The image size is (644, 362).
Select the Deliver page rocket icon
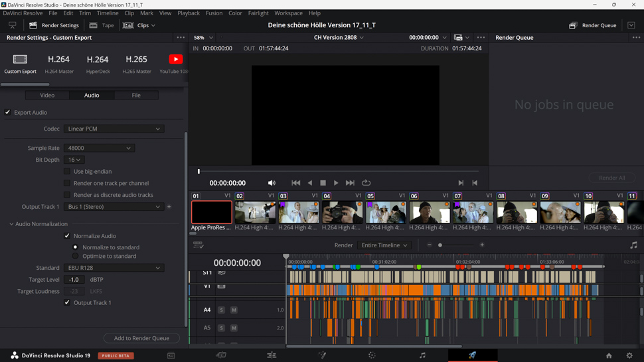pyautogui.click(x=473, y=355)
